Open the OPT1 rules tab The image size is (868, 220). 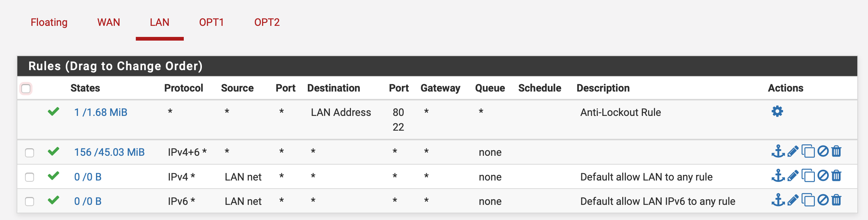pos(211,23)
